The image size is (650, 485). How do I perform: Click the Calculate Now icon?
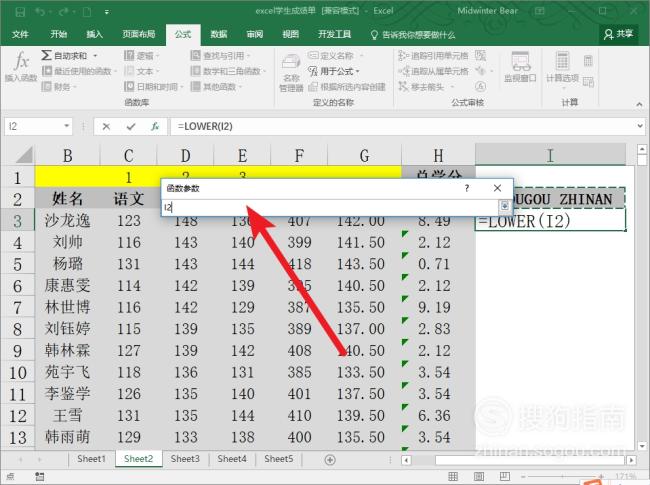point(588,61)
